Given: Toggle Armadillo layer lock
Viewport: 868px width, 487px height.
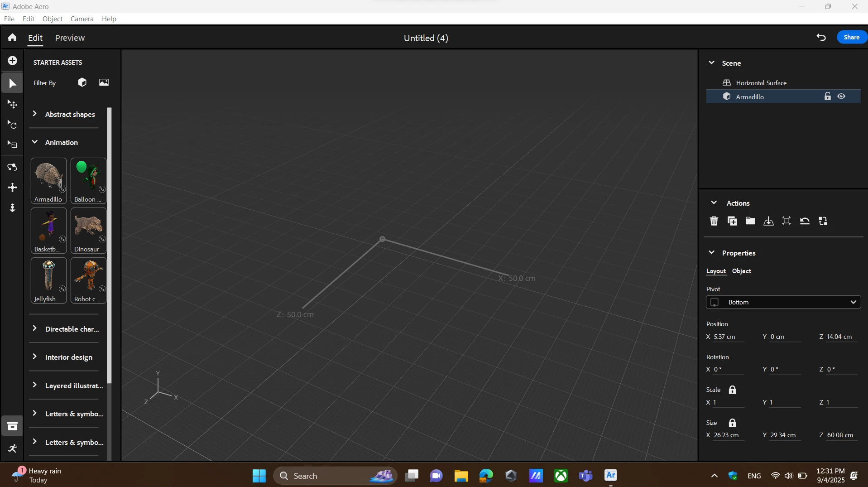Looking at the screenshot, I should click(828, 96).
